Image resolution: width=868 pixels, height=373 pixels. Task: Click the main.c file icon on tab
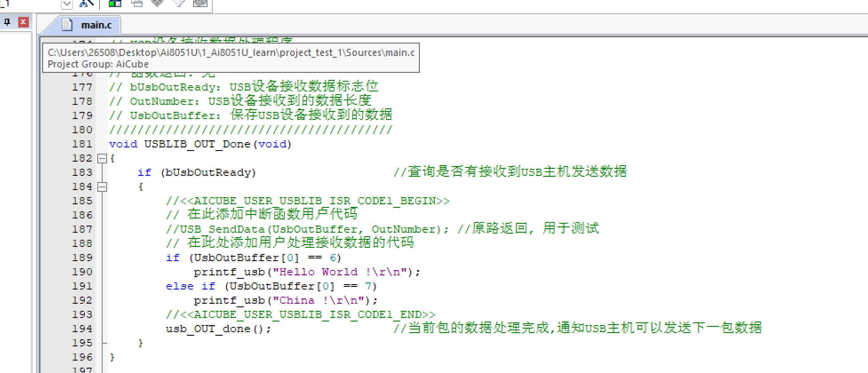point(67,25)
